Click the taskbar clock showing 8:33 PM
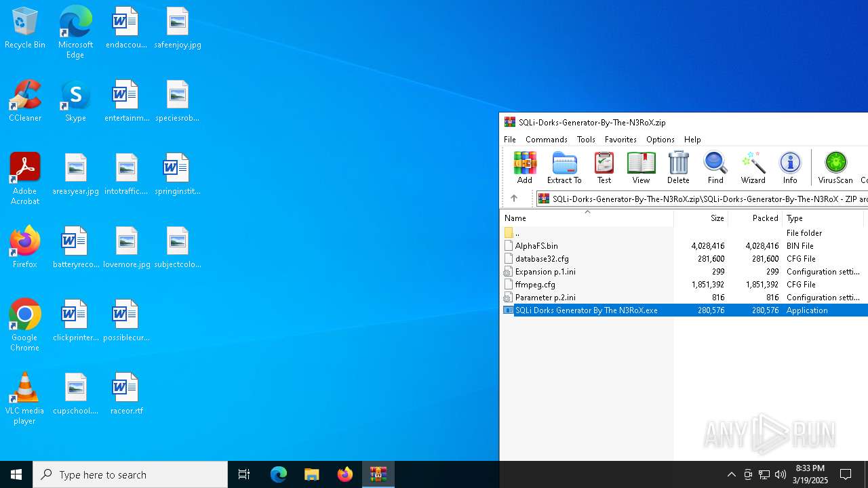The height and width of the screenshot is (488, 868). point(811,474)
